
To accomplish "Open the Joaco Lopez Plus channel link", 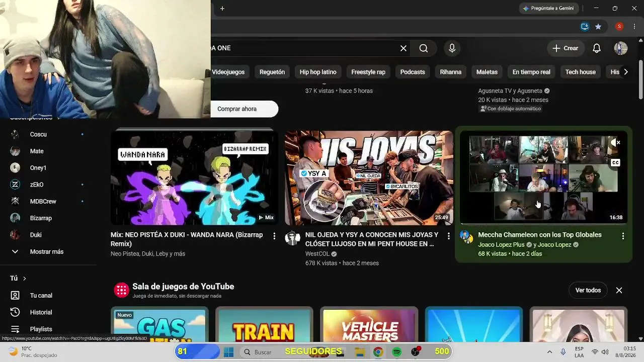I will [501, 245].
